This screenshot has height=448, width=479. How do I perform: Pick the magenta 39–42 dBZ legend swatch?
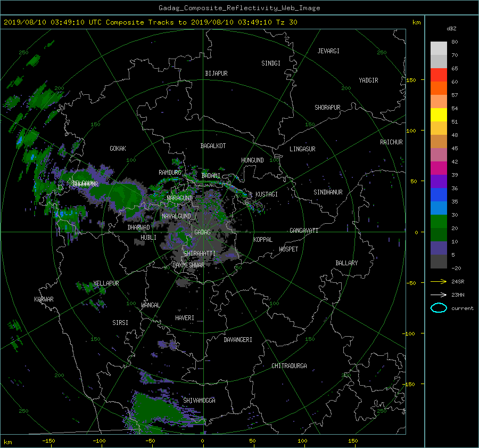click(x=439, y=168)
